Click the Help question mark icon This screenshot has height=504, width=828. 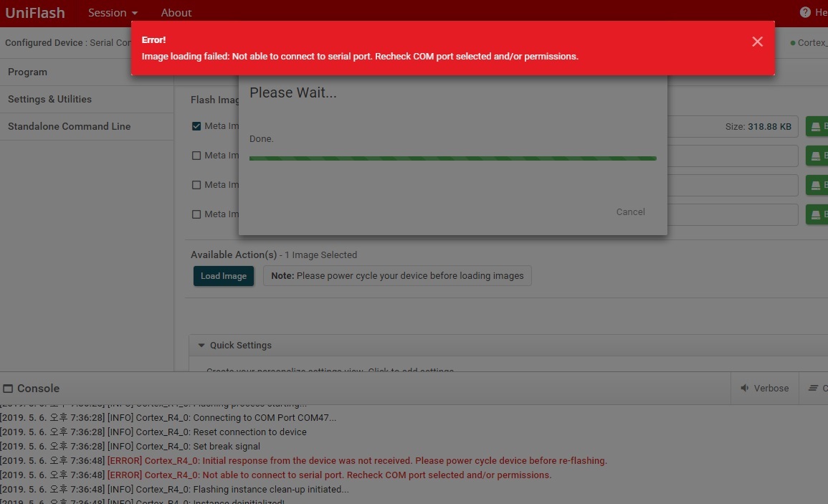click(x=805, y=12)
